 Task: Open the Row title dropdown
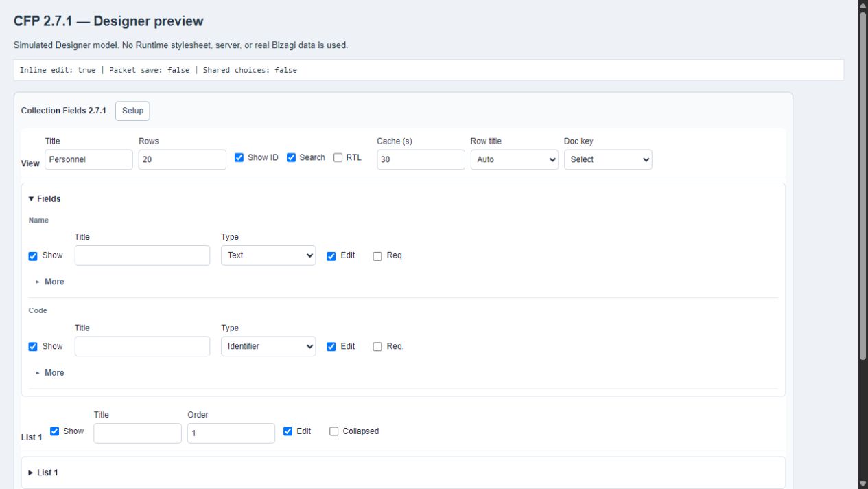(515, 159)
